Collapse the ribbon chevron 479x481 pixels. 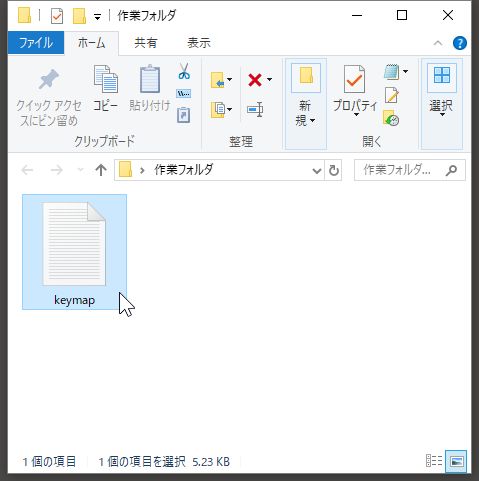click(438, 43)
